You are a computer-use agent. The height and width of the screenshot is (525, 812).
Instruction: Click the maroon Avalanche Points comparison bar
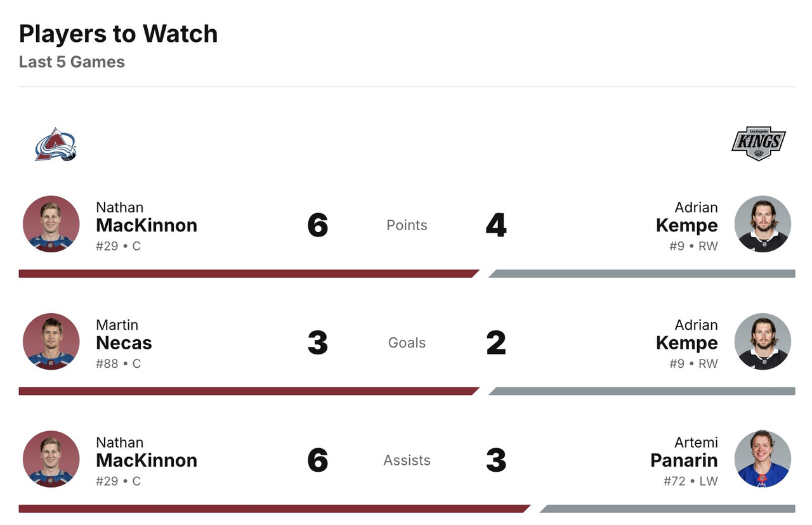tap(247, 274)
